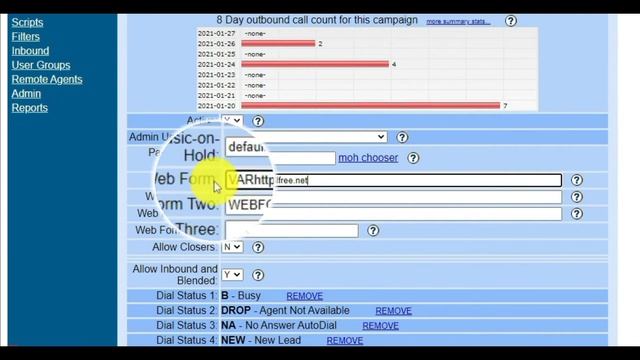The image size is (640, 360).
Task: Open User Groups in the sidebar
Action: point(41,65)
